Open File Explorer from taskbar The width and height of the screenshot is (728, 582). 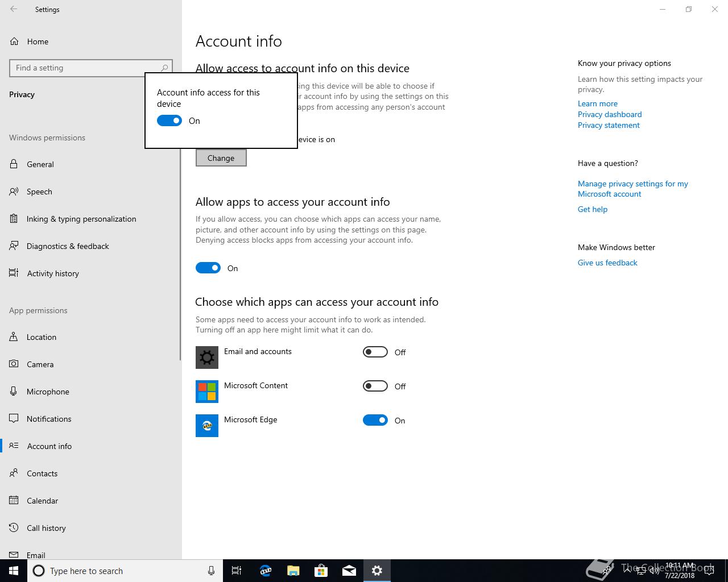(x=293, y=571)
